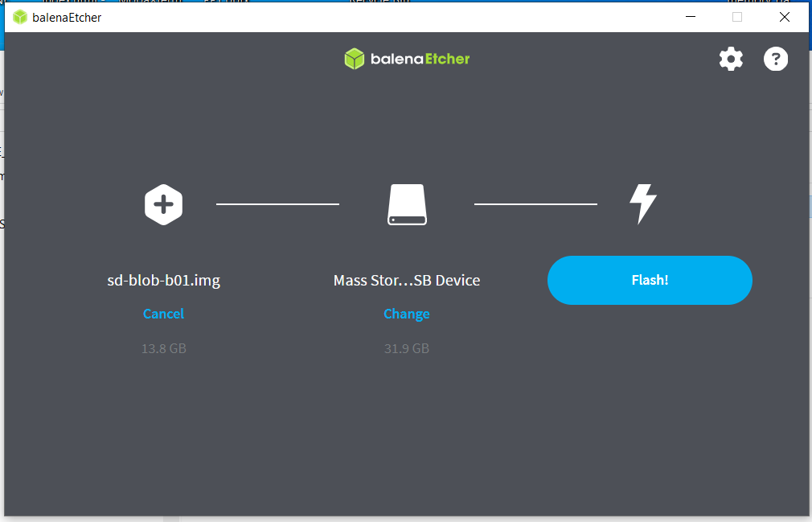The image size is (812, 522).
Task: Click the select image plus hexagon icon
Action: [164, 204]
